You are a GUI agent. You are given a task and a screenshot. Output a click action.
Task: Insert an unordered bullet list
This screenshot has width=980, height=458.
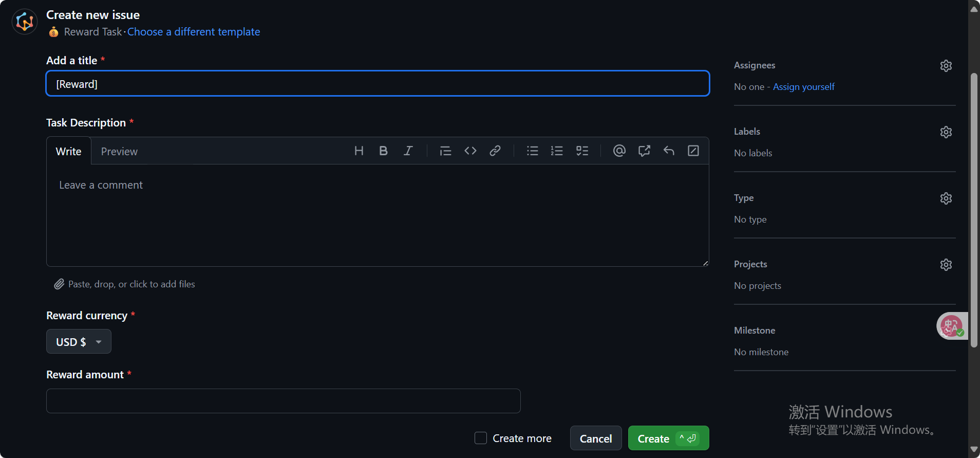533,151
